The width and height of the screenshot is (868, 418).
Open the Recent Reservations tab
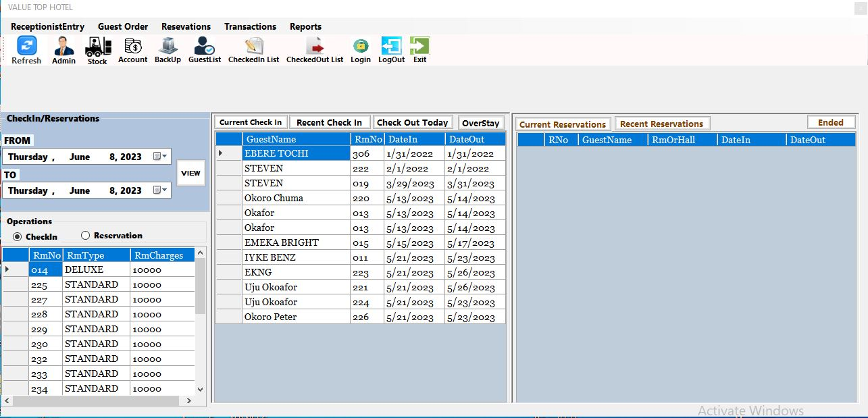[662, 124]
